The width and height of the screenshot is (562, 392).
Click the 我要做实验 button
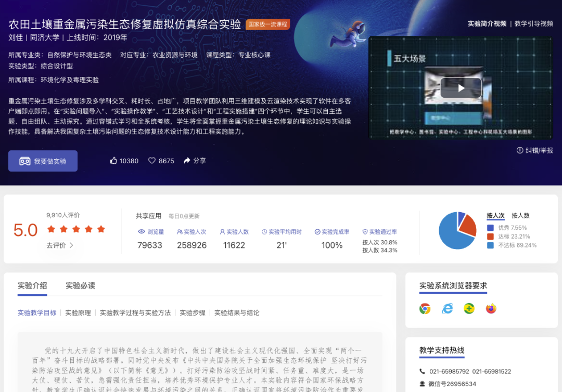pyautogui.click(x=43, y=161)
